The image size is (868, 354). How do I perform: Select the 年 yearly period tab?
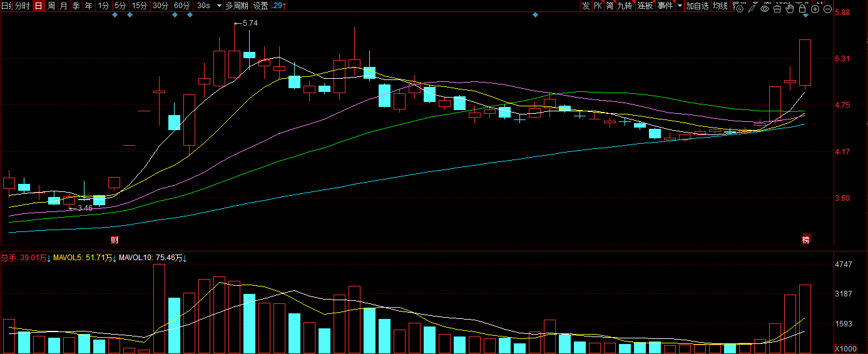88,6
